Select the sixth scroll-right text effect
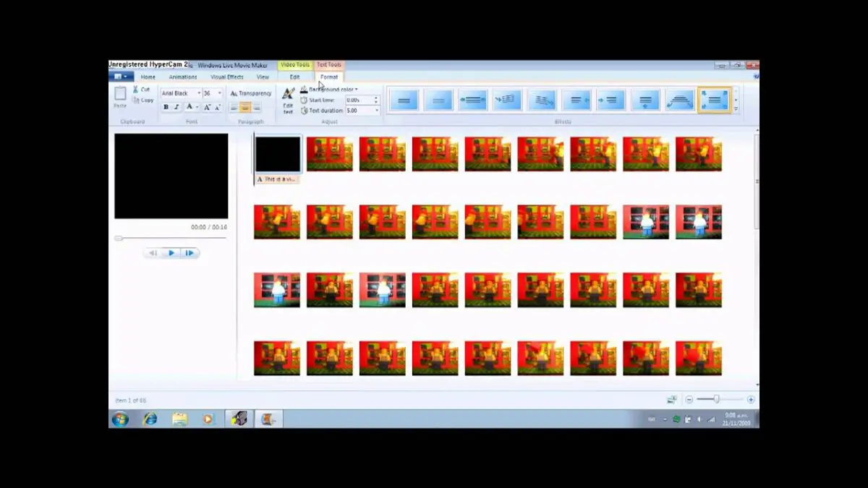Viewport: 868px width, 488px height. tap(576, 100)
